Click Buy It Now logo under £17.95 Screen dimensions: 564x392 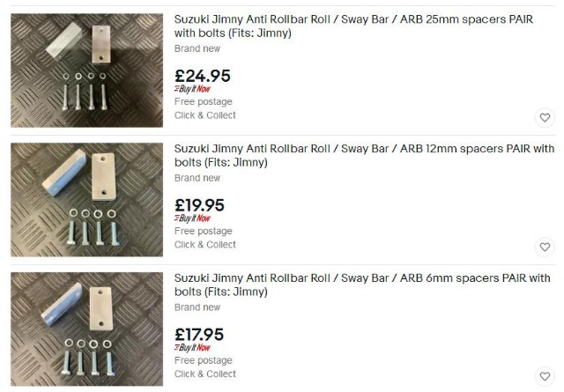(192, 348)
